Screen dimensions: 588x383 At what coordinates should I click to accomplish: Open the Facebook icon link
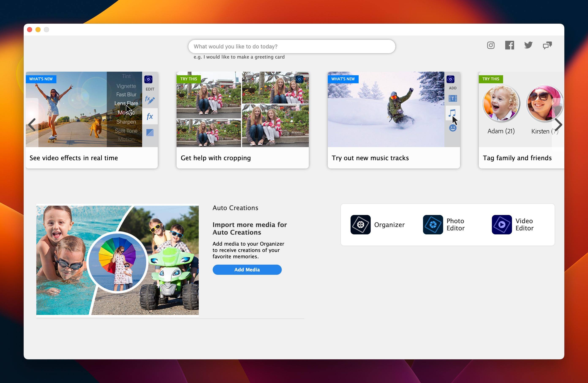click(x=509, y=45)
